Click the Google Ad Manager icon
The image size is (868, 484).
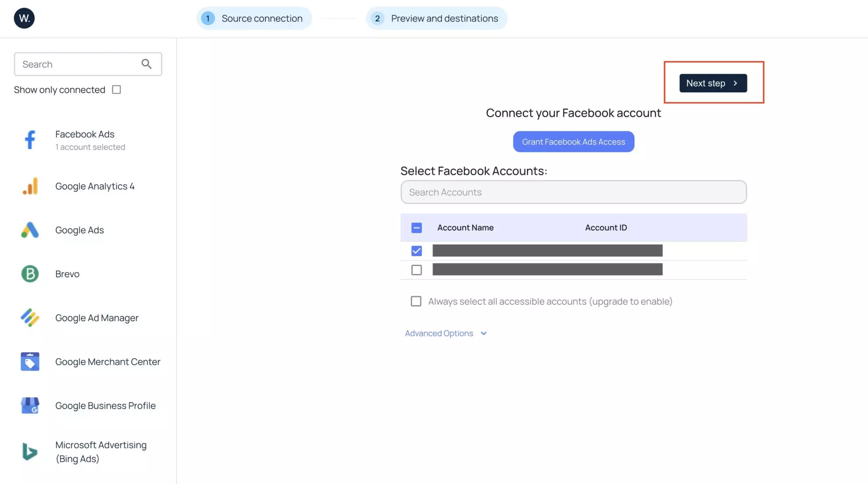coord(30,318)
